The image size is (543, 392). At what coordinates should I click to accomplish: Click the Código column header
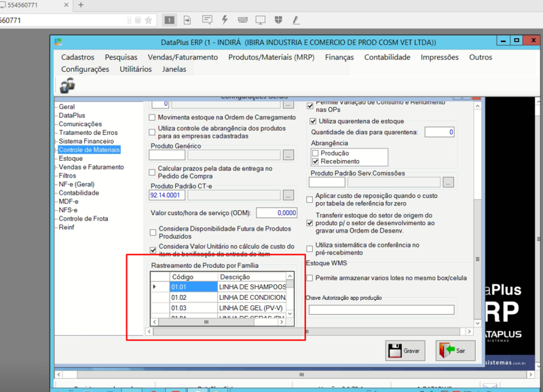coord(193,277)
